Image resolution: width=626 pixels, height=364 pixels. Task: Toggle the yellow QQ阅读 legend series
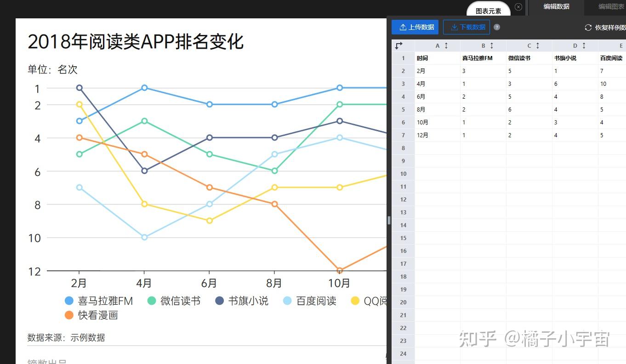click(369, 301)
